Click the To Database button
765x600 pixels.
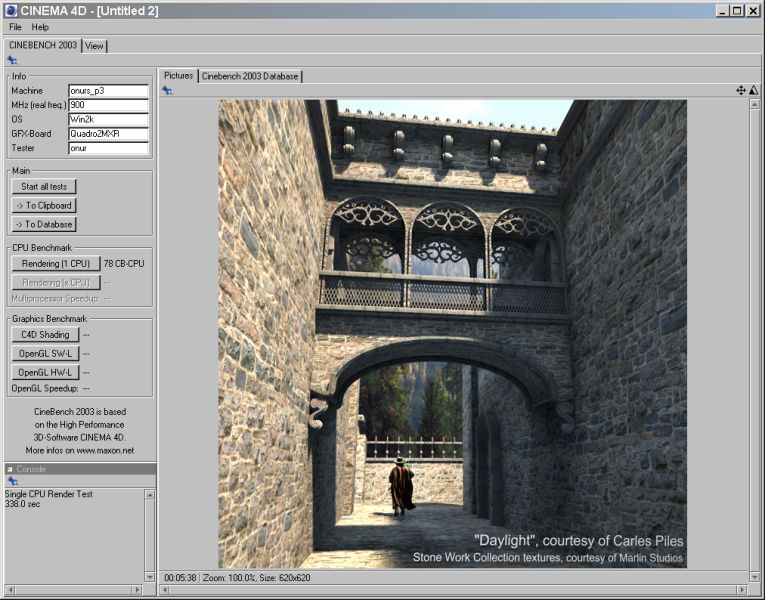(x=44, y=224)
